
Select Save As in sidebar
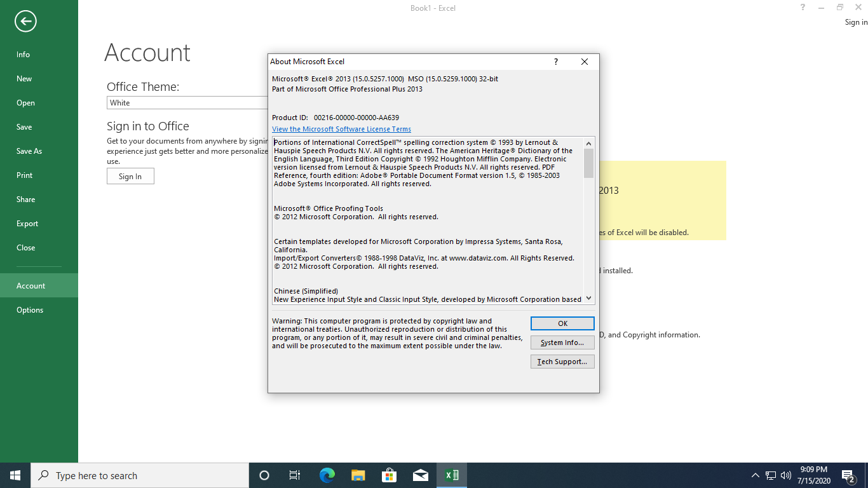tap(39, 151)
